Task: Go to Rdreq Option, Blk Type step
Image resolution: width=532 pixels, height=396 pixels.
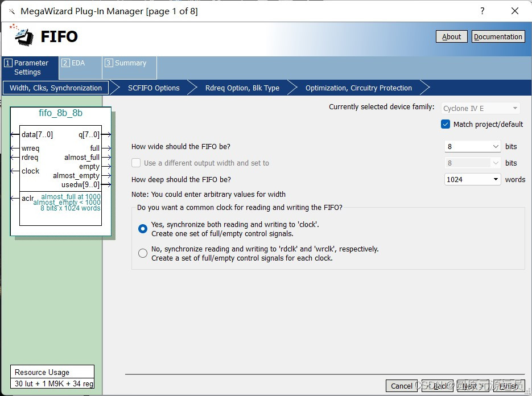Action: click(x=242, y=88)
